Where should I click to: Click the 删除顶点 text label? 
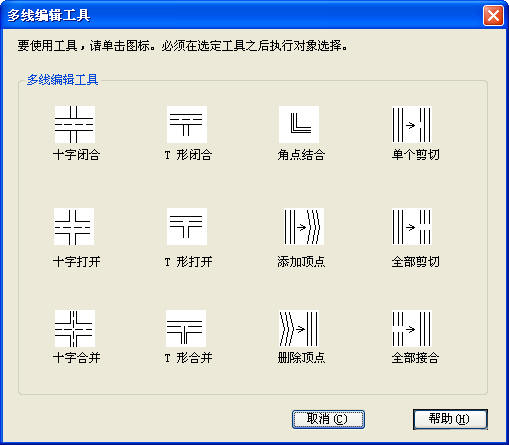301,358
